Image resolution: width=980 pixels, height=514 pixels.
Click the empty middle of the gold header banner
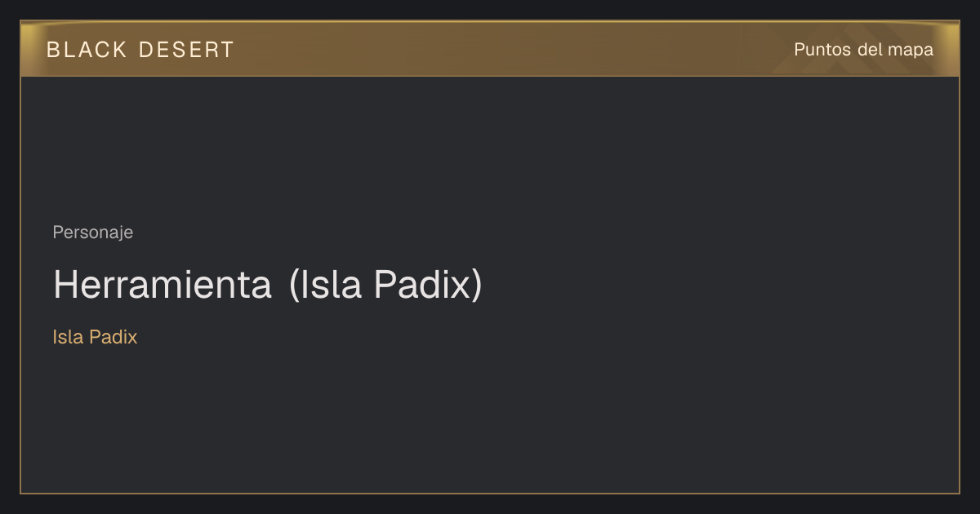pos(506,50)
